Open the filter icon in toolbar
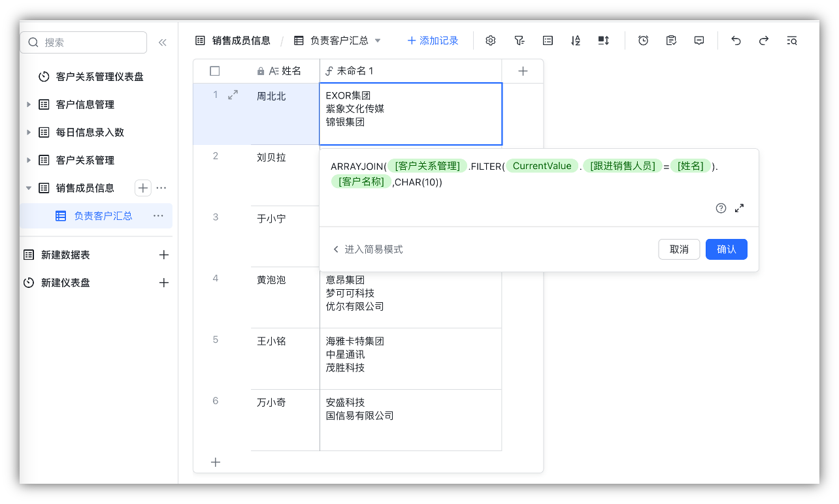Viewport: 839px width, 504px height. click(x=519, y=40)
